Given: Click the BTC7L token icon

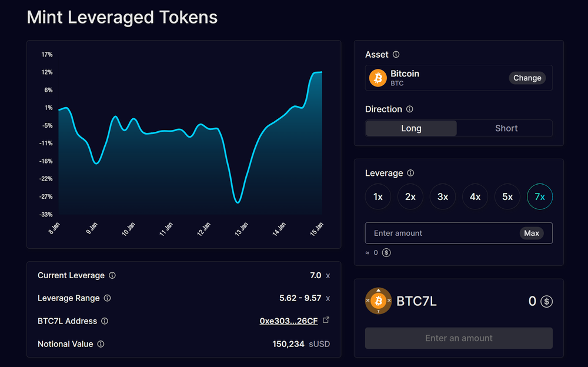Looking at the screenshot, I should (378, 301).
